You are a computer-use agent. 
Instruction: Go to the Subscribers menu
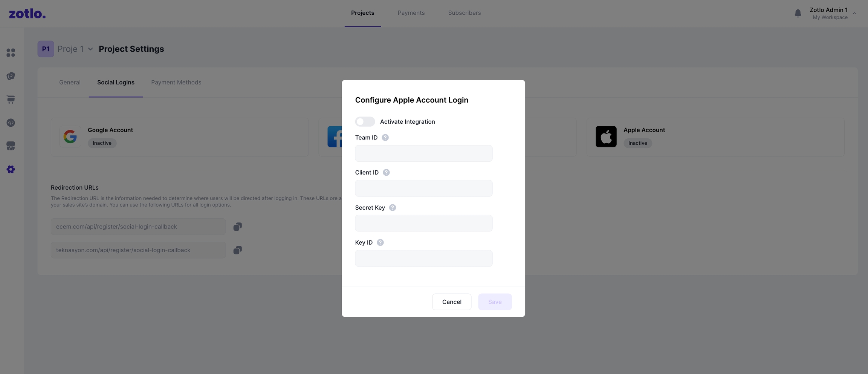pyautogui.click(x=464, y=13)
